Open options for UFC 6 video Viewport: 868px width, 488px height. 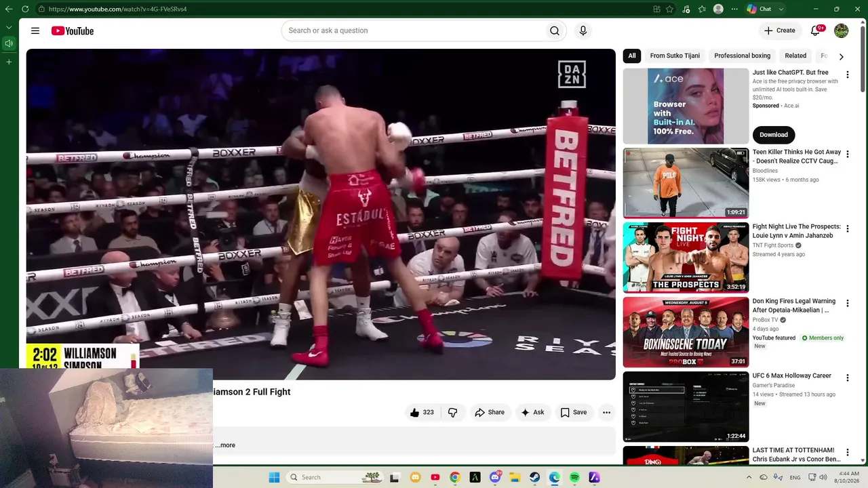(847, 378)
